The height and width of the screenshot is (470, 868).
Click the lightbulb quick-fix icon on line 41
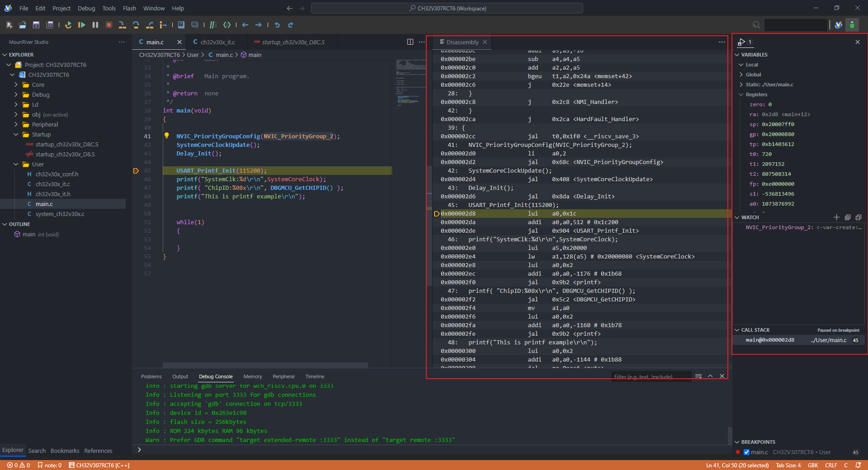click(166, 136)
